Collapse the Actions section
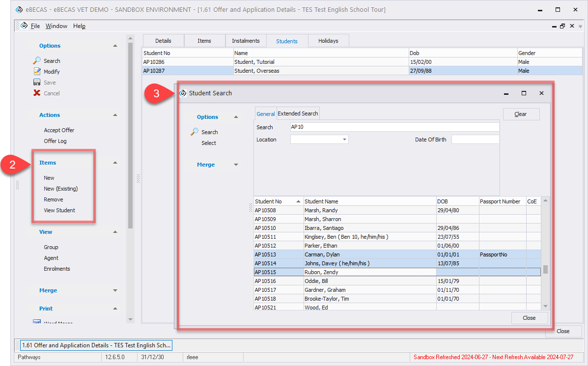The height and width of the screenshot is (366, 588). [x=115, y=115]
